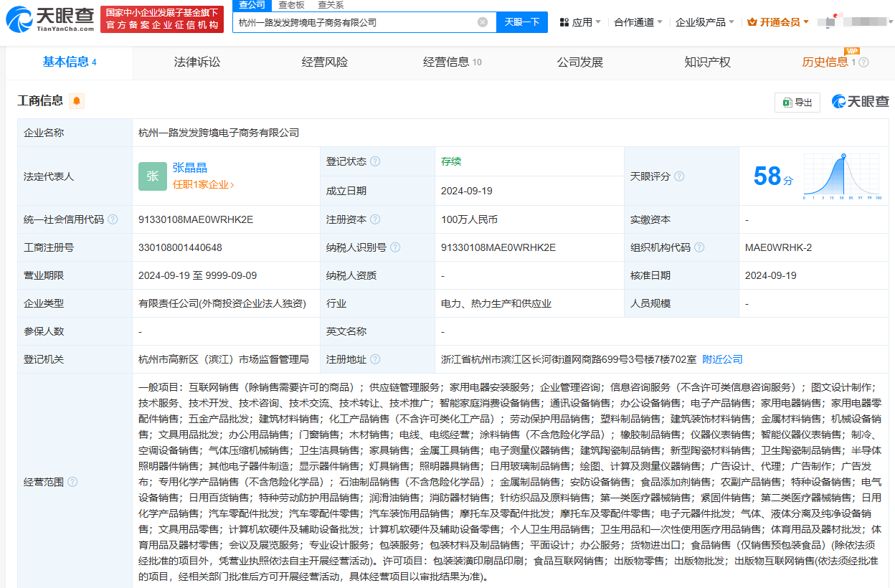
Task: Click the help icon next to 统一社会信用代码
Action: (x=113, y=219)
